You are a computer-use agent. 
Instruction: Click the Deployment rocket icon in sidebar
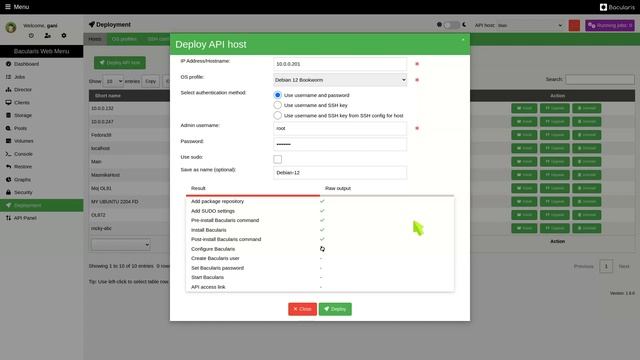click(8, 205)
